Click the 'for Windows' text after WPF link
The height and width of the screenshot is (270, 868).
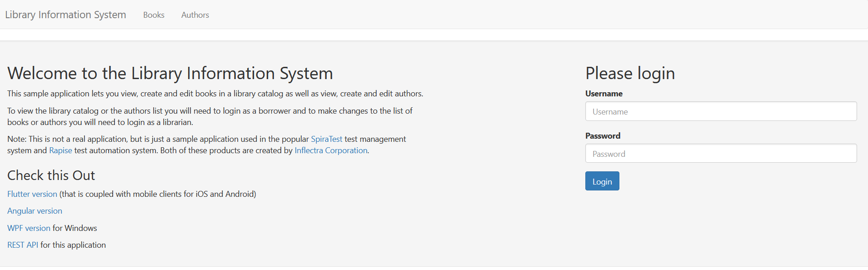pyautogui.click(x=75, y=228)
